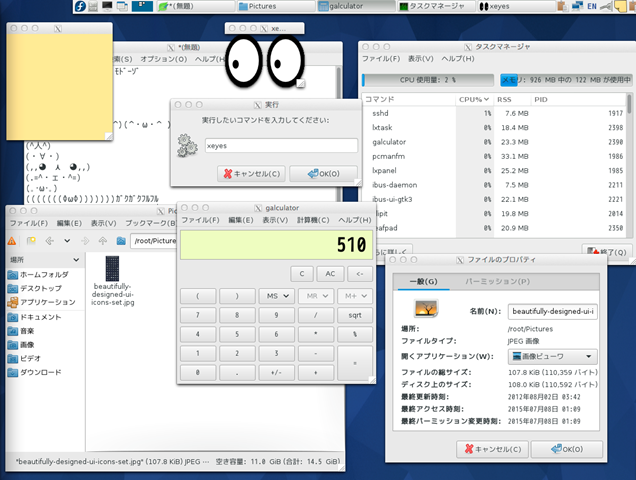Click the home folder icon in file manager toolbar
Image resolution: width=636 pixels, height=480 pixels.
(x=122, y=241)
